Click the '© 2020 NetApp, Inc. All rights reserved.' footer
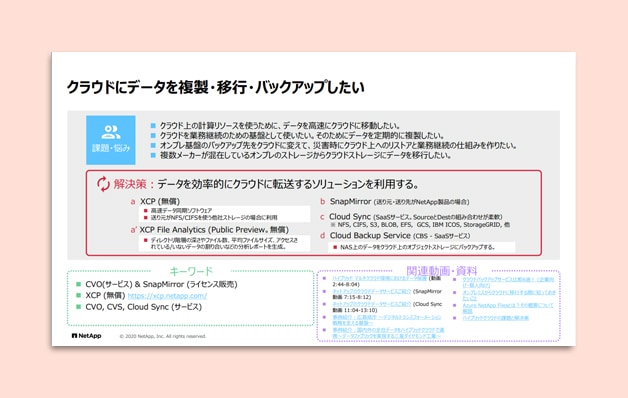Image resolution: width=628 pixels, height=398 pixels. tap(163, 336)
